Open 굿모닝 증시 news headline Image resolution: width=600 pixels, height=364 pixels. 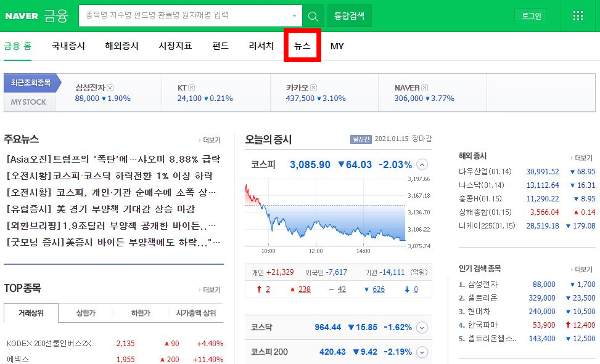(113, 242)
